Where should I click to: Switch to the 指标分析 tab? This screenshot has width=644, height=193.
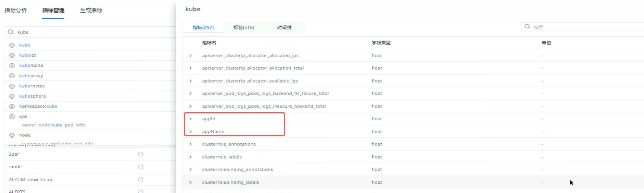16,10
